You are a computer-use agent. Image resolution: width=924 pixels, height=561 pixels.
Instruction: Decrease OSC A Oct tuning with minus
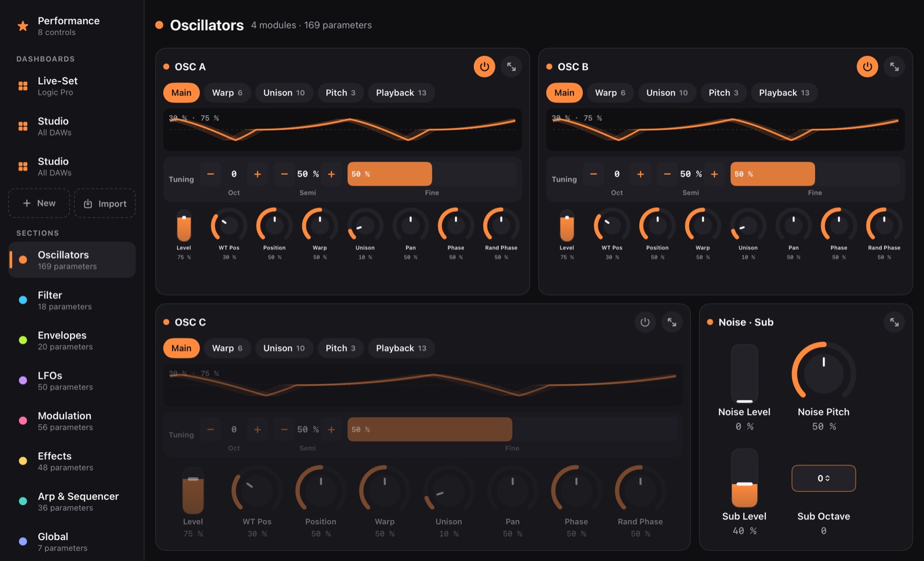(211, 174)
